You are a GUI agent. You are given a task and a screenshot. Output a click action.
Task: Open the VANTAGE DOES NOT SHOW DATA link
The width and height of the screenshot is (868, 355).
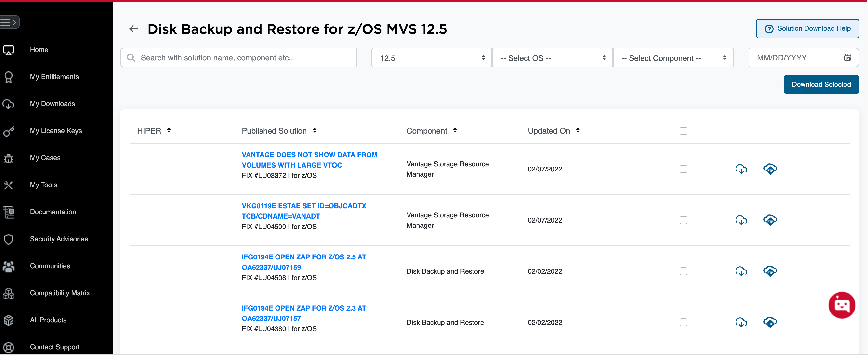coord(309,160)
